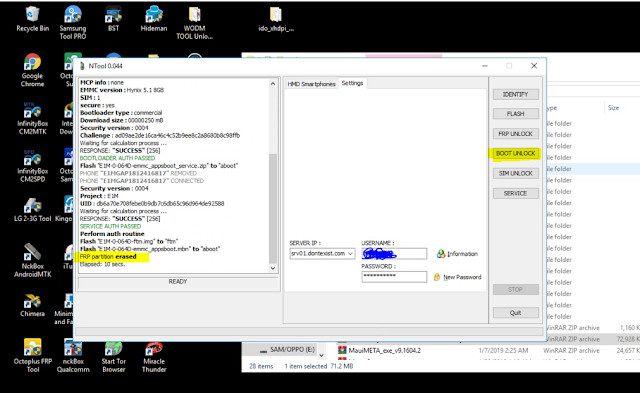Click the Information icon beside username

pos(441,254)
